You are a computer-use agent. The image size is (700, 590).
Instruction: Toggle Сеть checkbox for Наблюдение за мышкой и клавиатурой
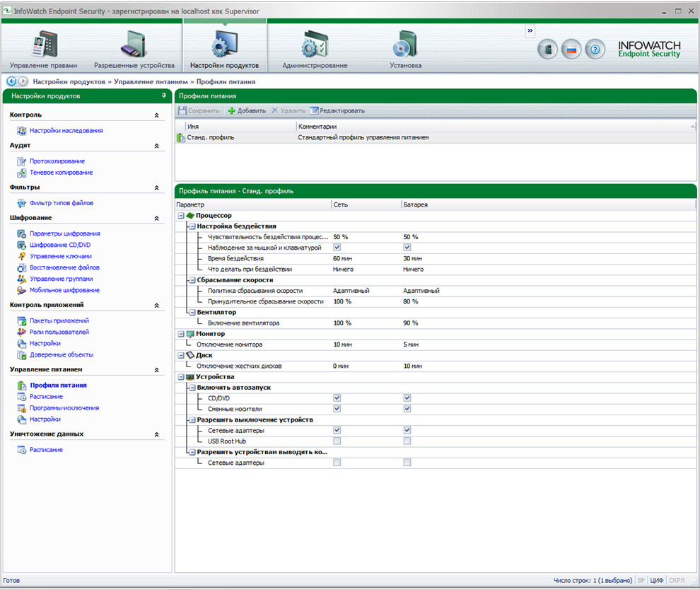click(337, 248)
